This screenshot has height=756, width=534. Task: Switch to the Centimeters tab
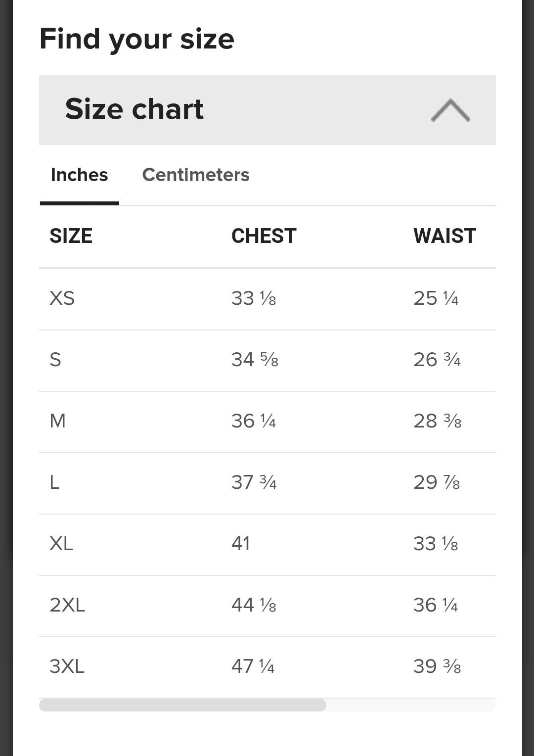pyautogui.click(x=196, y=175)
